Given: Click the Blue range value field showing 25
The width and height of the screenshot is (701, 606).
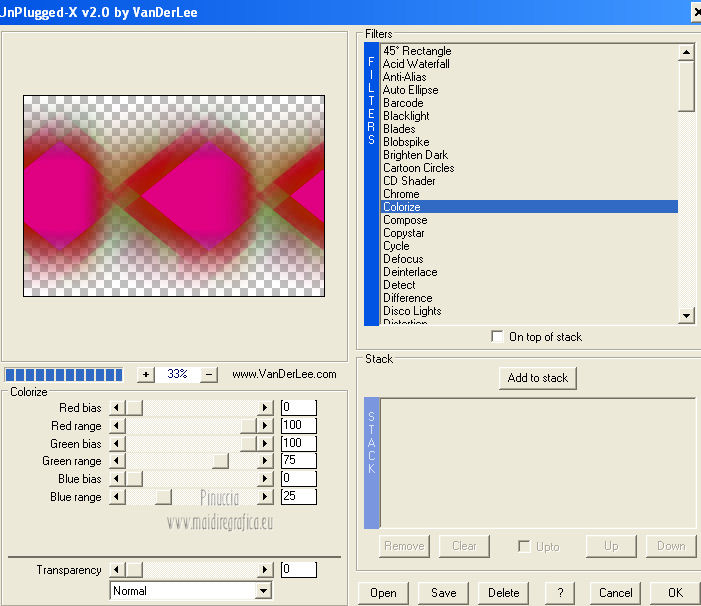Looking at the screenshot, I should tap(299, 497).
